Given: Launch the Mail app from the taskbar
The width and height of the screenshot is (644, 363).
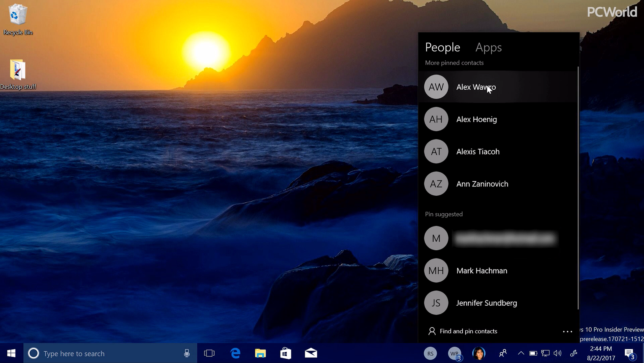Looking at the screenshot, I should tap(311, 353).
